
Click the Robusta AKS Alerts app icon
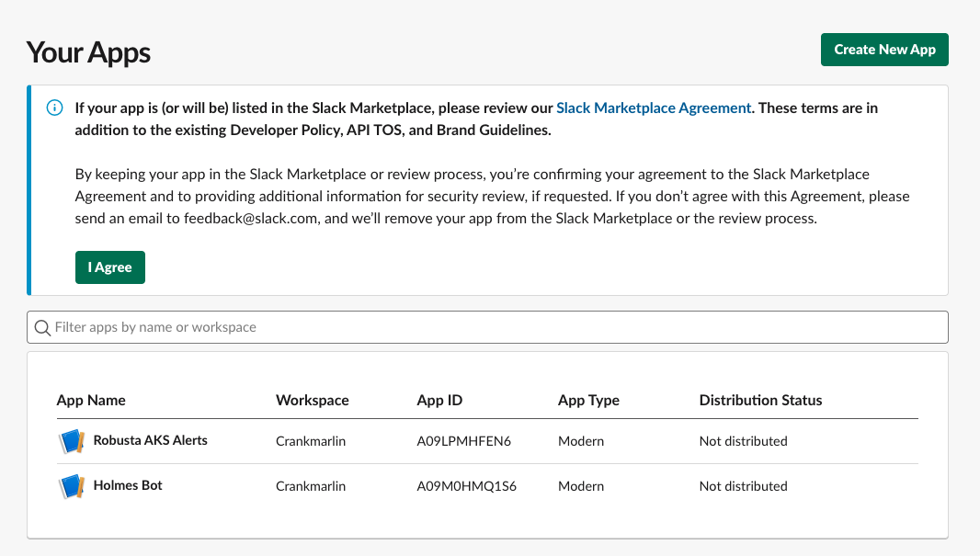click(x=71, y=441)
